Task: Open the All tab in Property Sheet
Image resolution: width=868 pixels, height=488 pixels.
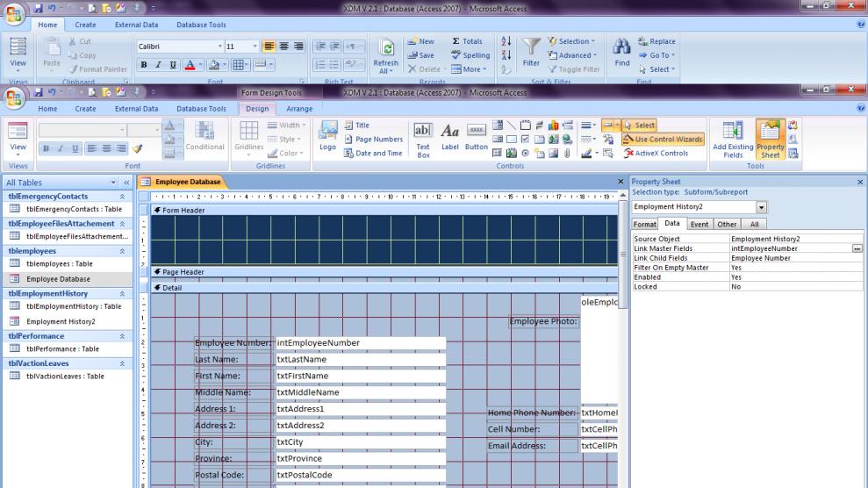Action: pos(754,224)
